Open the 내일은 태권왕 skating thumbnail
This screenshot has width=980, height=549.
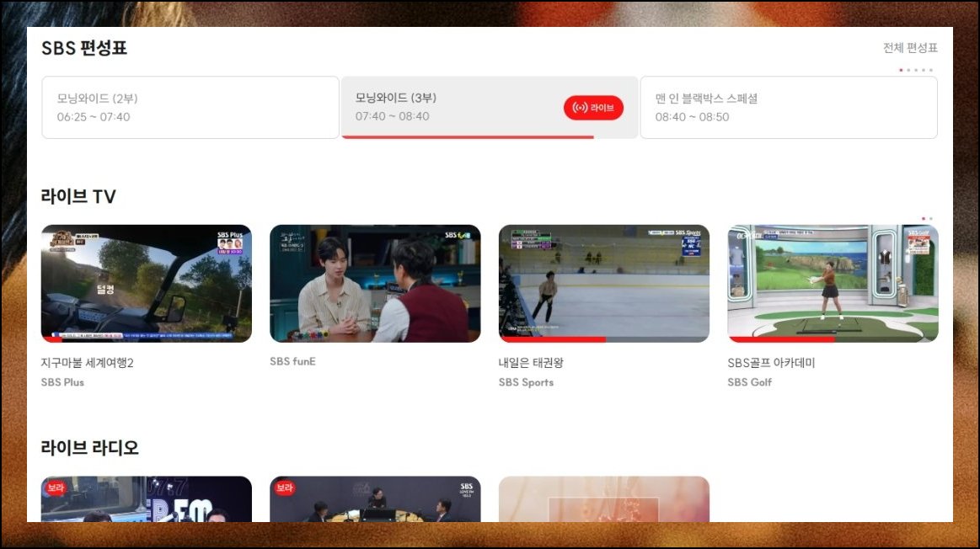click(x=603, y=284)
